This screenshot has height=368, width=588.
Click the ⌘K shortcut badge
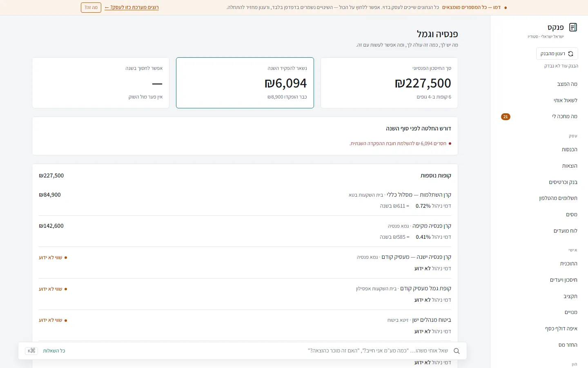point(31,351)
